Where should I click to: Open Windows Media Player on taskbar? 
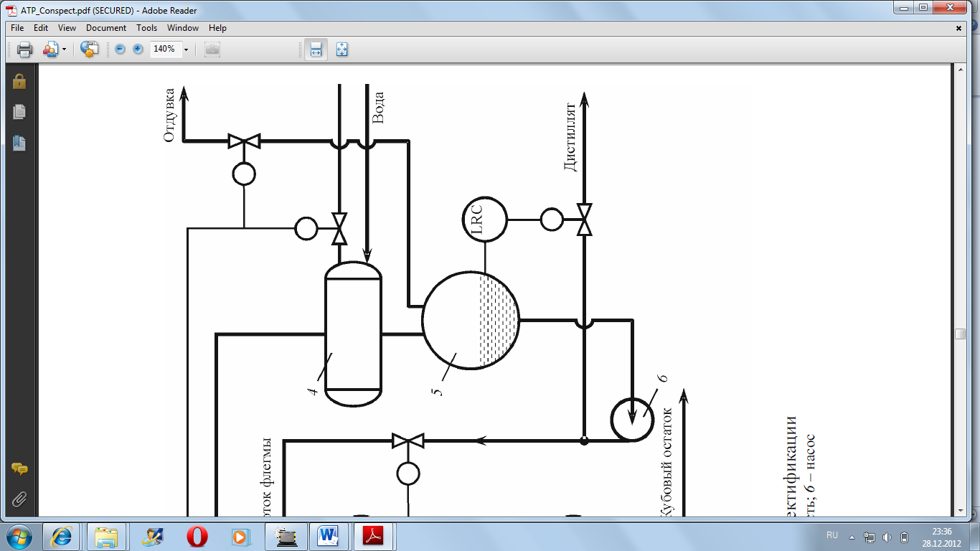click(240, 536)
